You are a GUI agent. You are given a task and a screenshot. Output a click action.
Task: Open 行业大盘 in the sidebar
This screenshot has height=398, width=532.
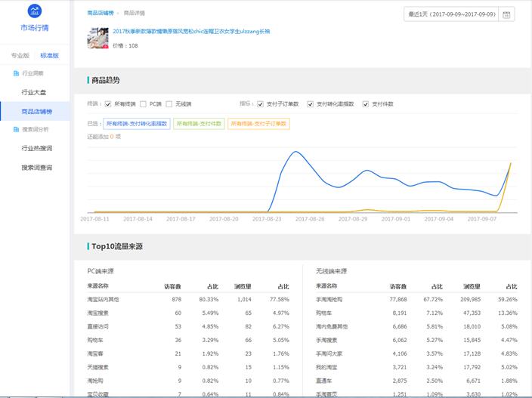coord(33,92)
